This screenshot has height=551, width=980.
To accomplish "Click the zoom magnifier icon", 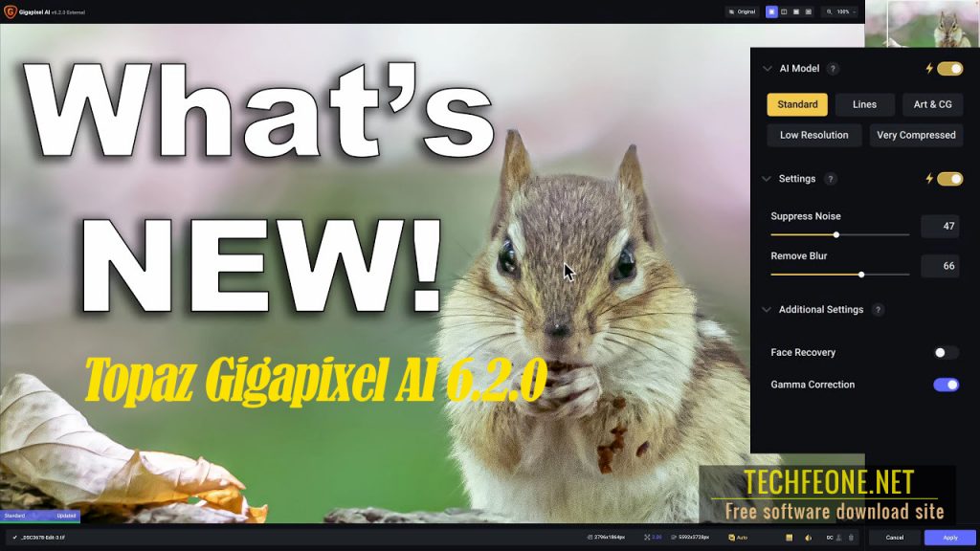I will pyautogui.click(x=830, y=11).
